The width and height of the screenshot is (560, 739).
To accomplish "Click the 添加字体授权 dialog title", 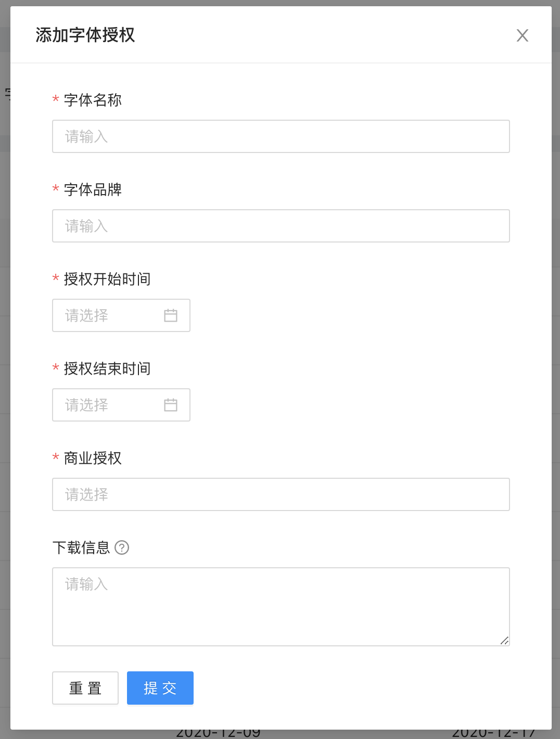I will pyautogui.click(x=85, y=35).
